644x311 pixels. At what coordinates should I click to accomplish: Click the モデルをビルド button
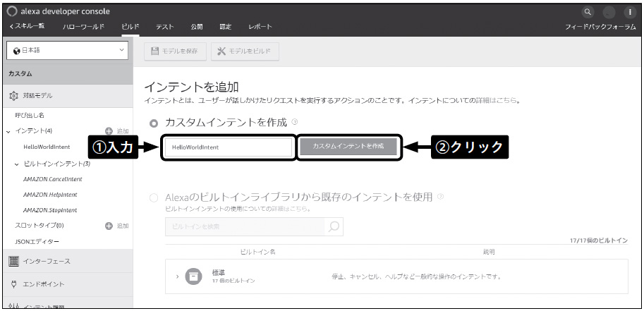(245, 51)
